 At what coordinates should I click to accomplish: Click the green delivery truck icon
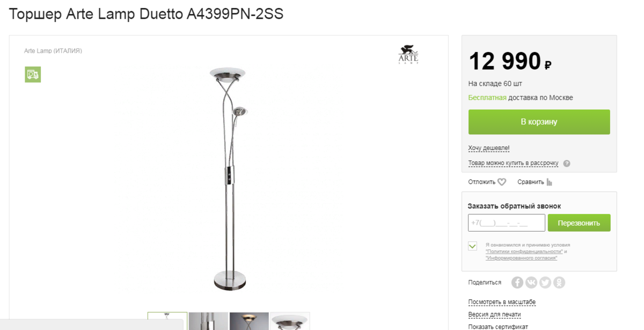33,75
